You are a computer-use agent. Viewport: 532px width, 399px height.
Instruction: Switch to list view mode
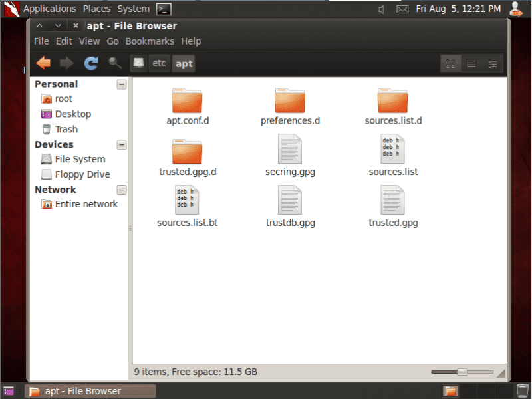coord(471,63)
